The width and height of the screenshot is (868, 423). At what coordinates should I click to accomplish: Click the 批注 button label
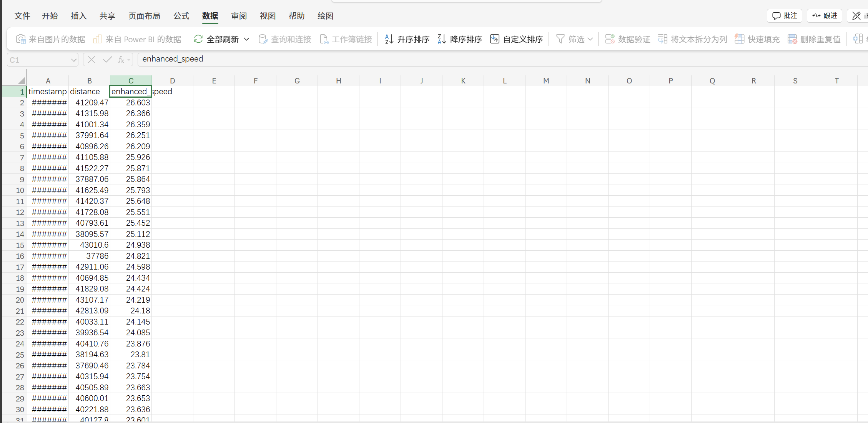pyautogui.click(x=790, y=16)
